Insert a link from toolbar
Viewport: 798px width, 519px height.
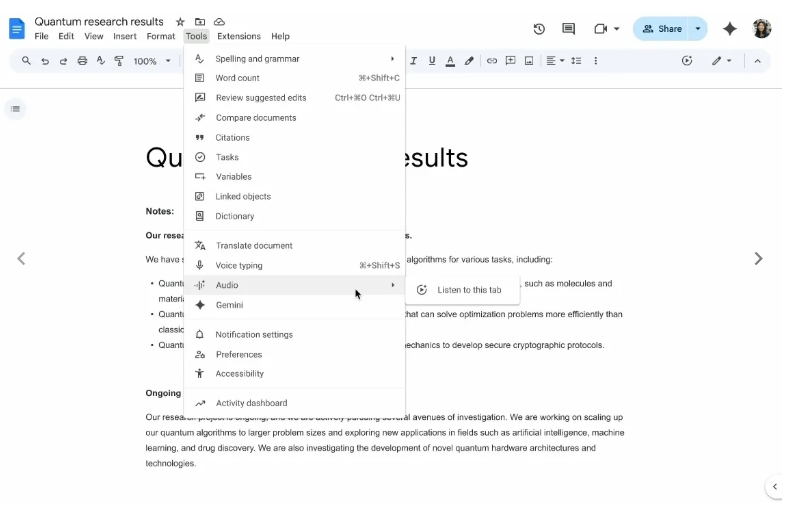[x=492, y=61]
